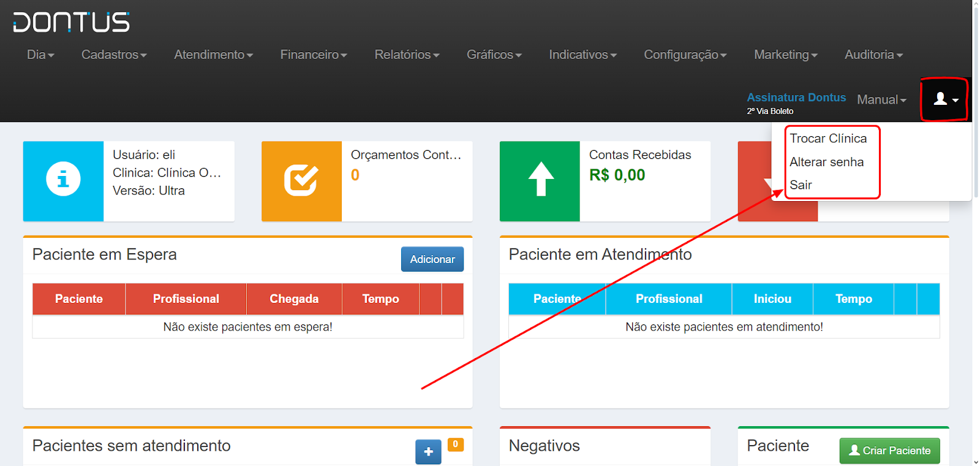Open the Dia dropdown menu

pos(40,55)
